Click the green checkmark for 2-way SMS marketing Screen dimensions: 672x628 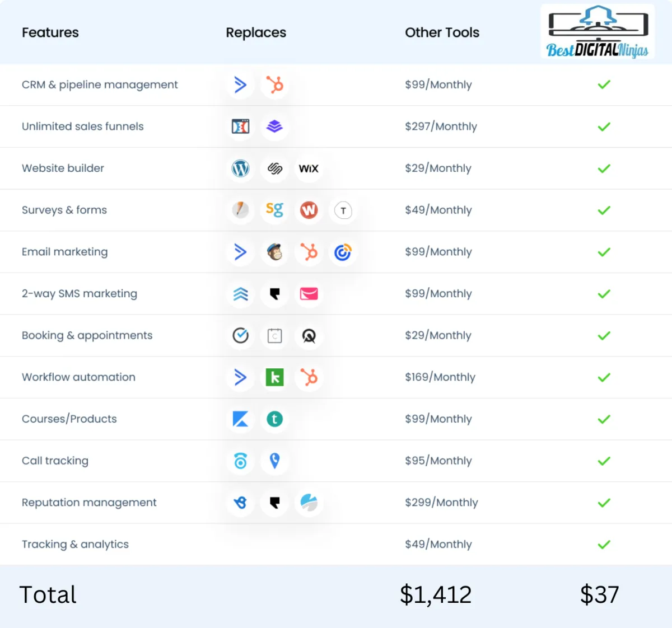pos(604,294)
